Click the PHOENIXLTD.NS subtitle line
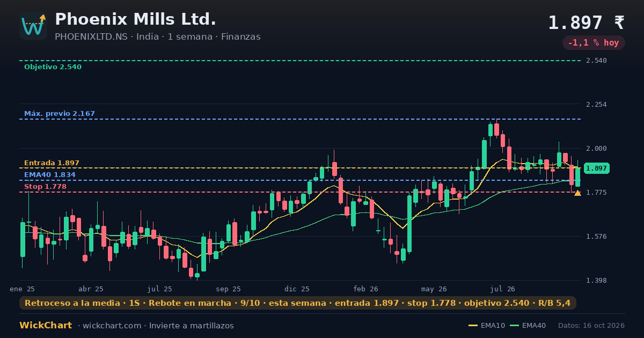The image size is (644, 338). coord(158,37)
